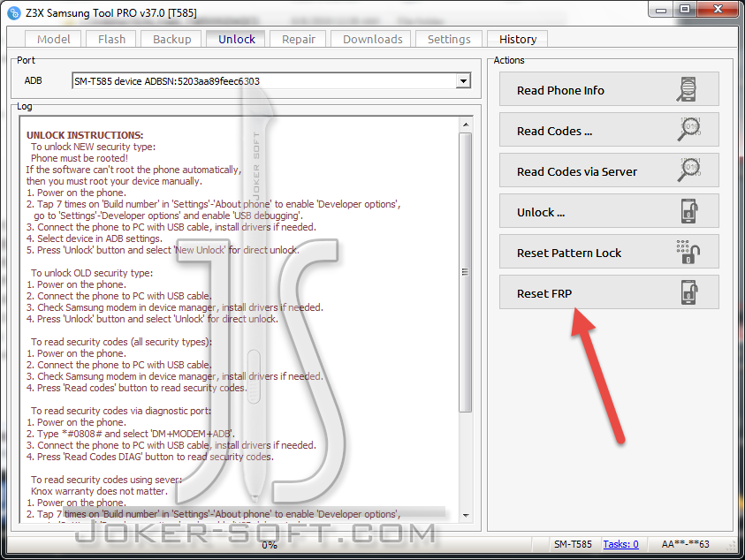The width and height of the screenshot is (745, 560).
Task: Click the Read Codes ... button label
Action: (x=554, y=131)
